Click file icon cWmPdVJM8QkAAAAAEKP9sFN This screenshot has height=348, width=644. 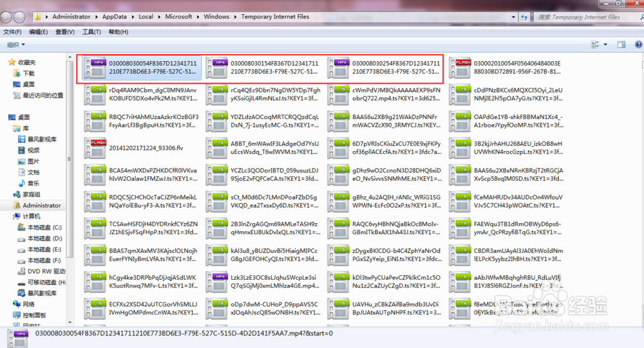(339, 95)
